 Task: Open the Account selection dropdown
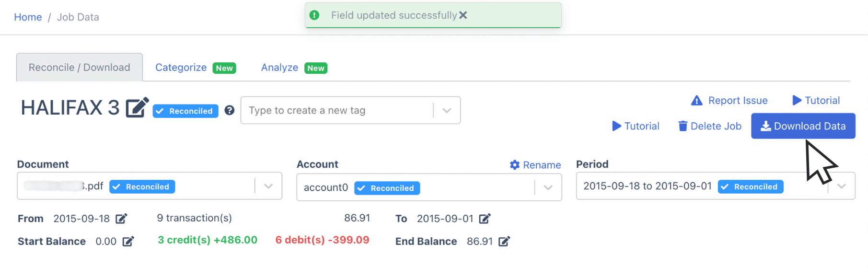click(x=548, y=187)
